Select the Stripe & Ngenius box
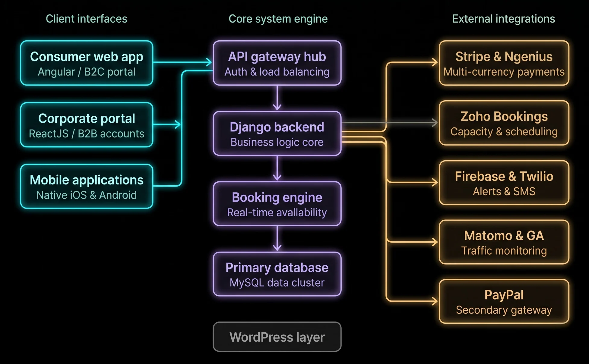This screenshot has width=589, height=364. 504,63
